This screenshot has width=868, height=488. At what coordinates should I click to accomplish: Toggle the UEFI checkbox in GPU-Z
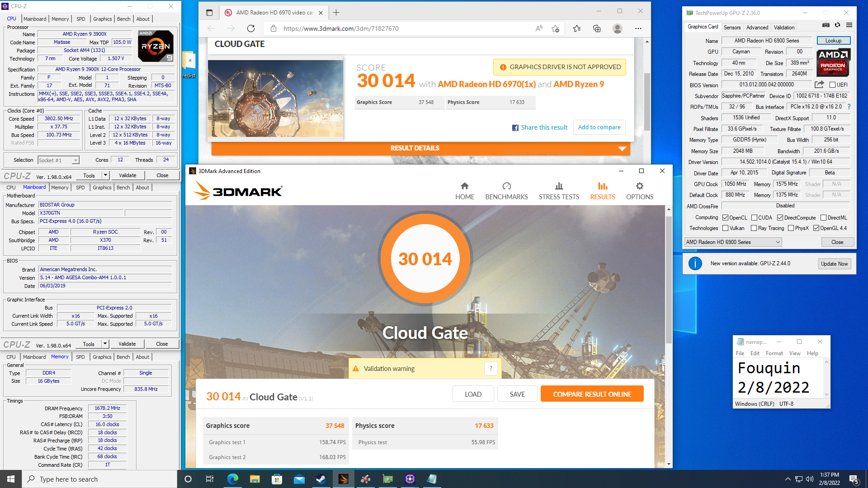coord(832,85)
